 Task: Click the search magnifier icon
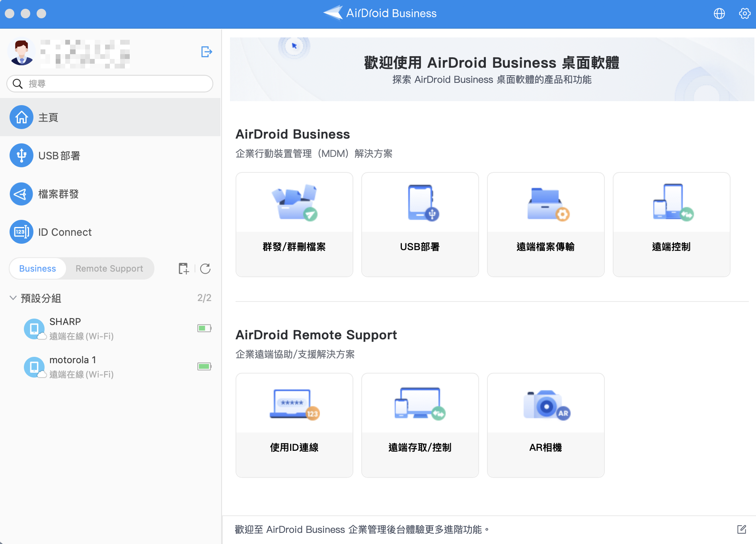coord(18,84)
